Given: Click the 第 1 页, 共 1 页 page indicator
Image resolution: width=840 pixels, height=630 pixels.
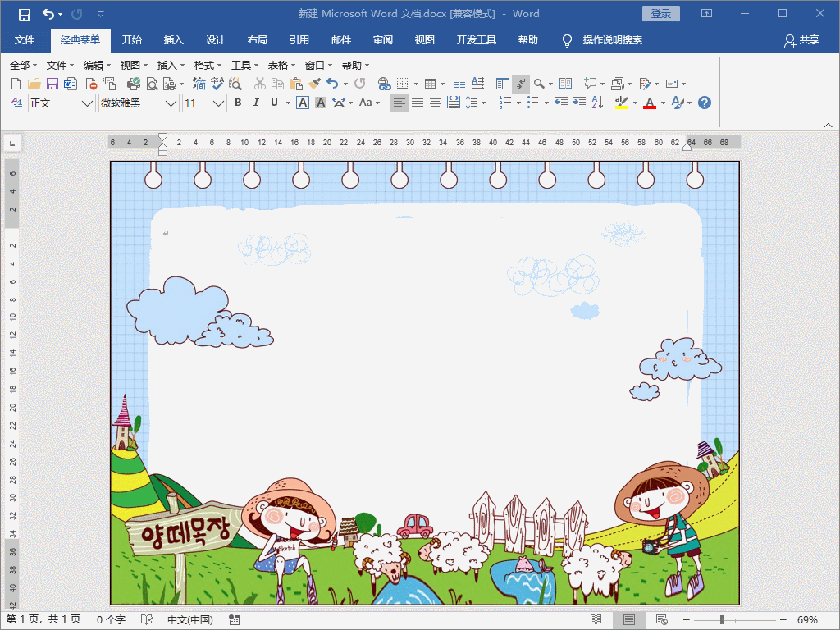Looking at the screenshot, I should (x=43, y=620).
